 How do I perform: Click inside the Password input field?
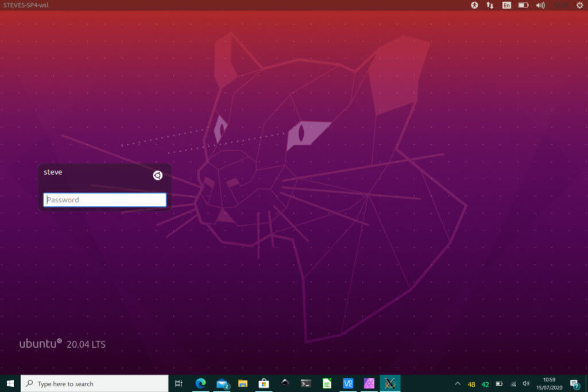click(105, 199)
